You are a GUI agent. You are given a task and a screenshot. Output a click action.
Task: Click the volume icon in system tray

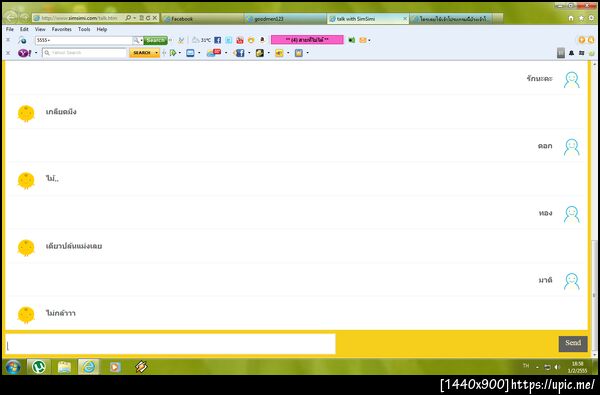557,367
